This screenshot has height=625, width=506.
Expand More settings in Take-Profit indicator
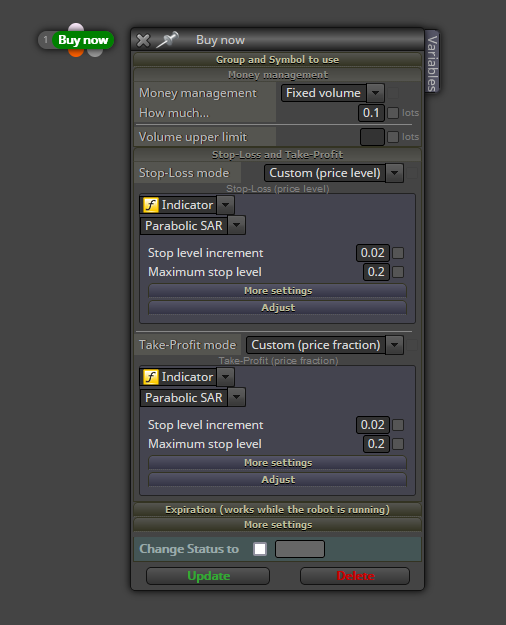point(278,463)
